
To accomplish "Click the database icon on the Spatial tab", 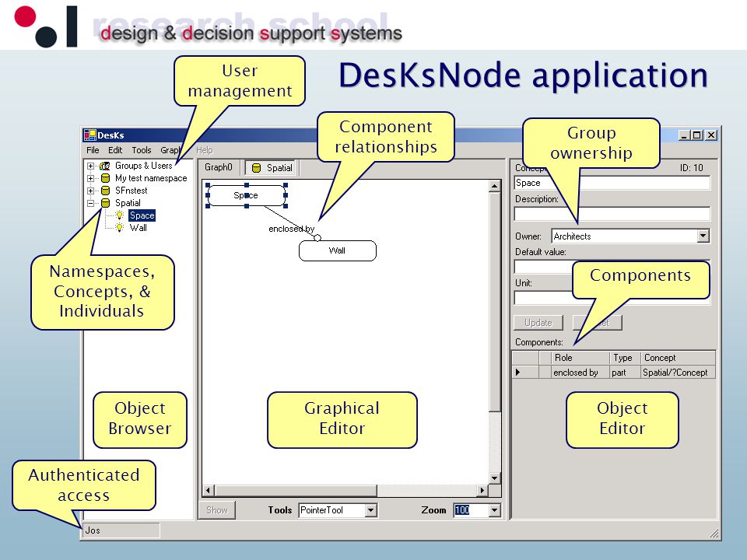I will point(256,168).
